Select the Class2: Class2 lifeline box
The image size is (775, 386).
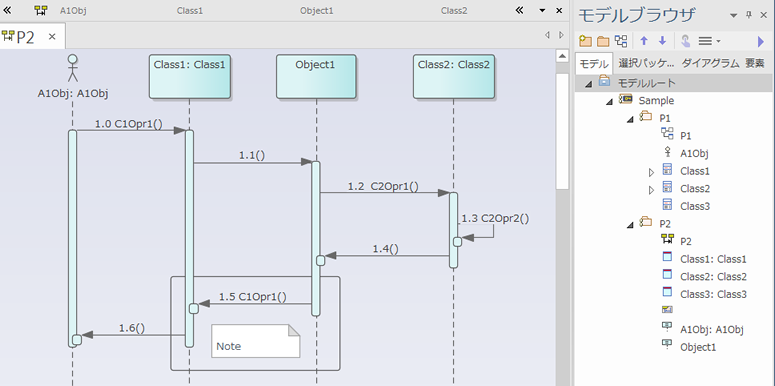(454, 77)
